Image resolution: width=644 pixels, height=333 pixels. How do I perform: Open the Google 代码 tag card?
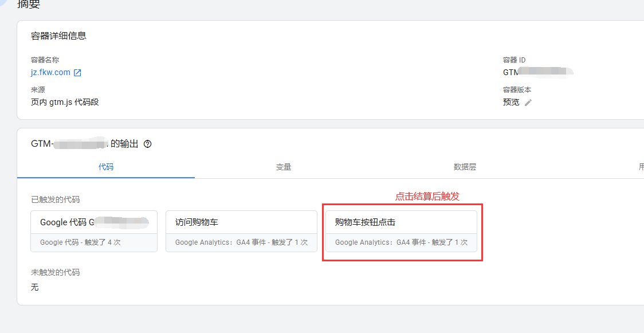click(94, 231)
